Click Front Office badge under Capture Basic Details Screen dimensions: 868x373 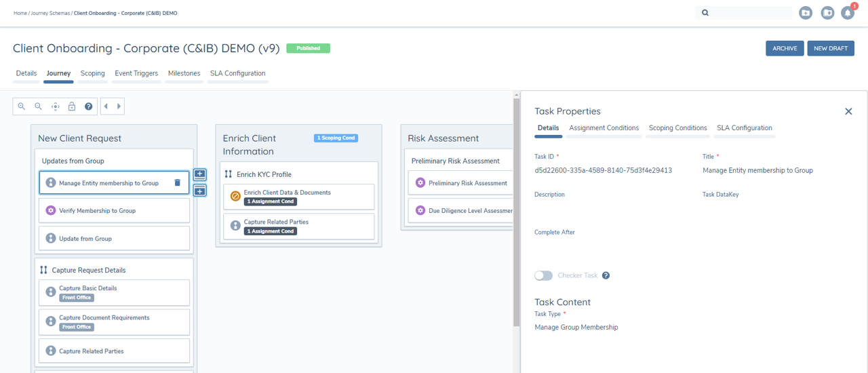coord(77,298)
